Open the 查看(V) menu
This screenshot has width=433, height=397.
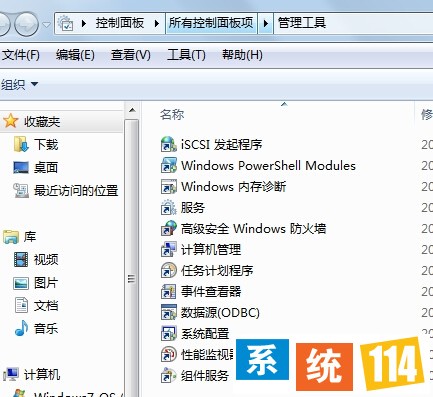131,55
